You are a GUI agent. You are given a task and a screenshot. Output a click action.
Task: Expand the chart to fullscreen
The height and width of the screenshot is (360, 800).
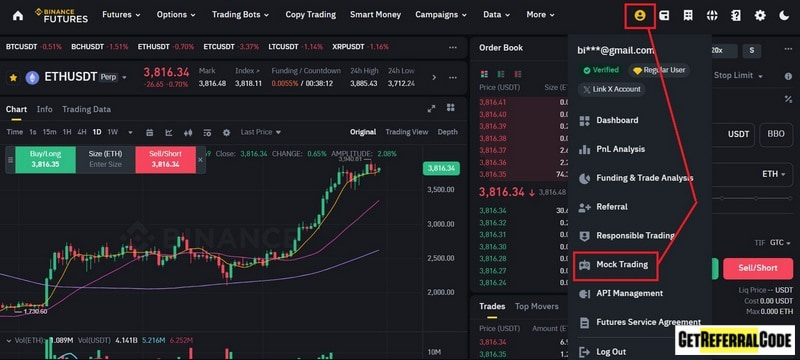[431, 108]
